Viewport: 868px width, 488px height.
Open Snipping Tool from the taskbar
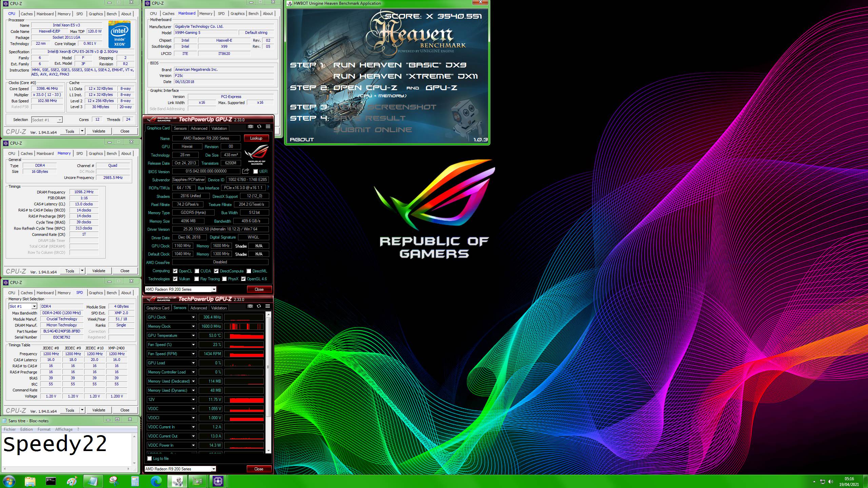(114, 481)
